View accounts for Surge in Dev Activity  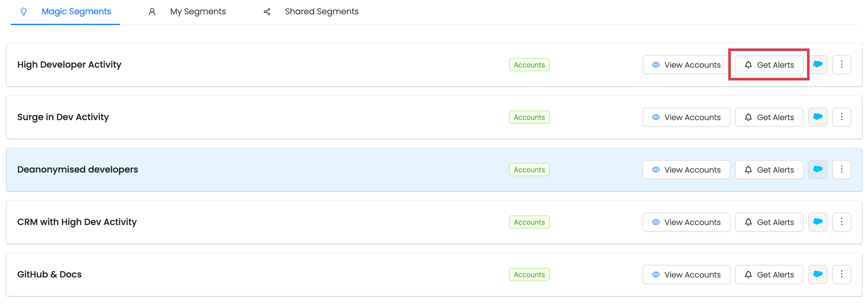coord(686,117)
